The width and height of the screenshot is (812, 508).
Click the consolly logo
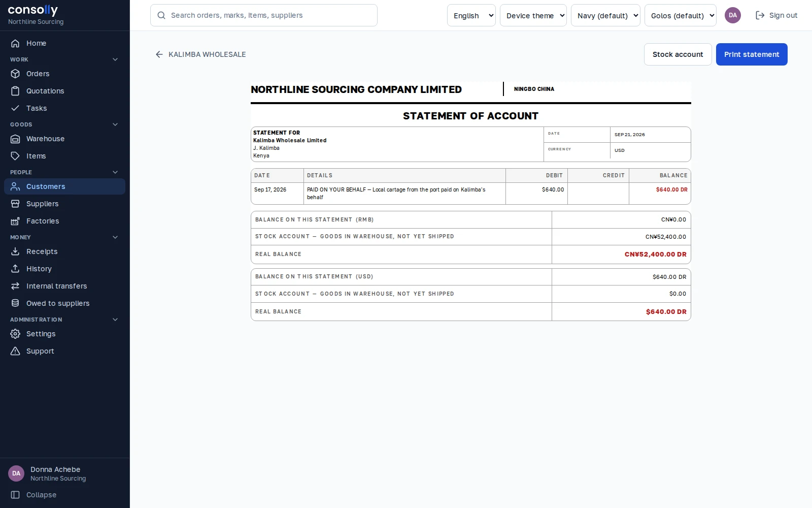tap(33, 10)
